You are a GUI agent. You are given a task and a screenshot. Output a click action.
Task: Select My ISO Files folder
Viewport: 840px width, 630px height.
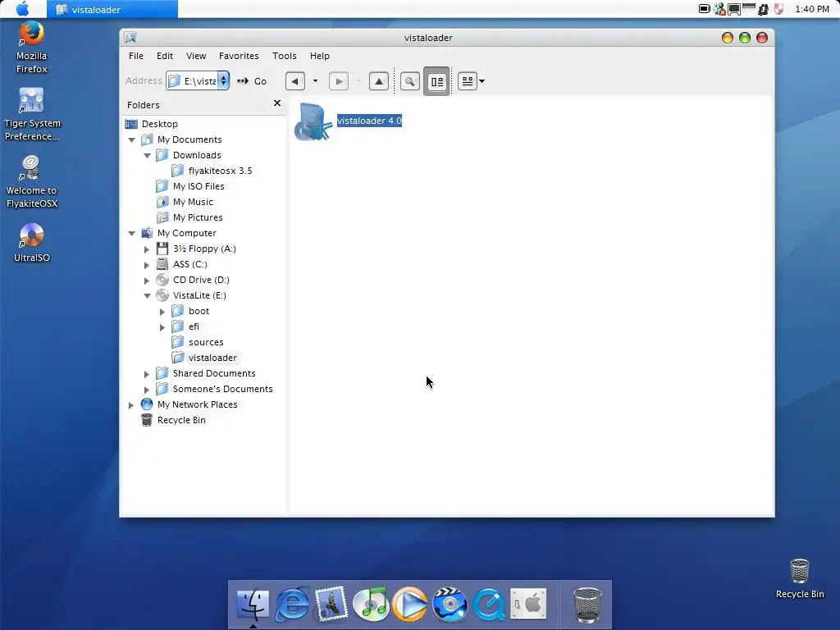point(199,186)
